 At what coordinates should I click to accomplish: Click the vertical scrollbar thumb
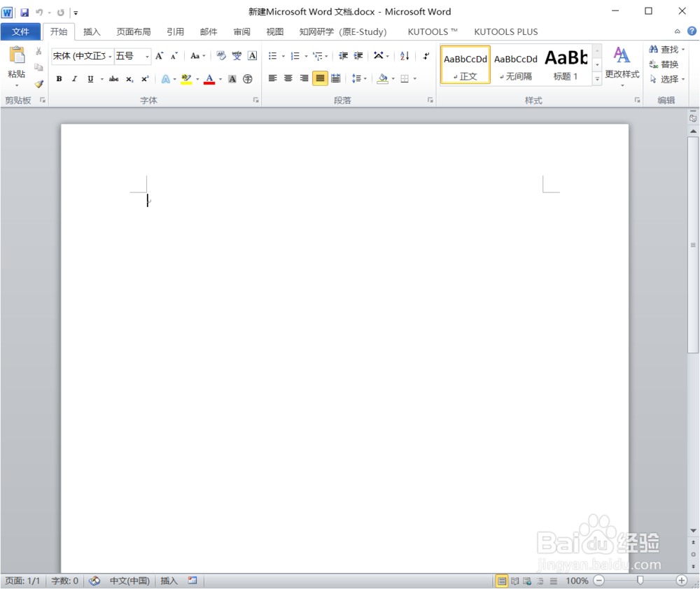(693, 245)
